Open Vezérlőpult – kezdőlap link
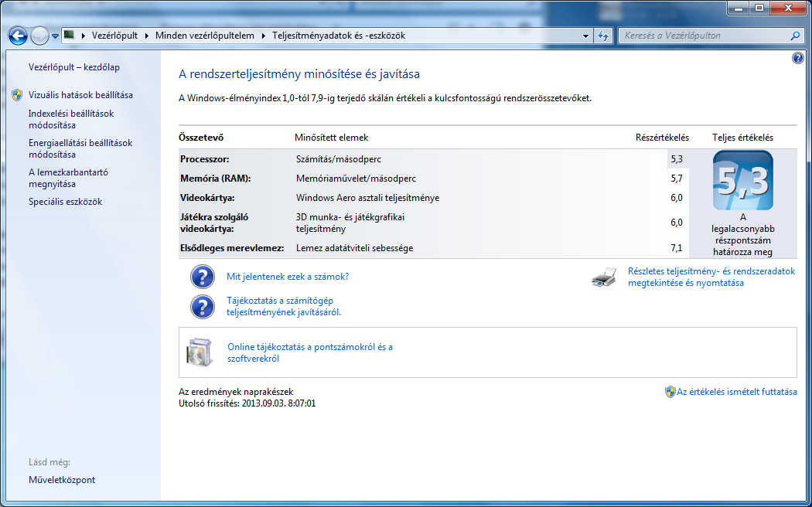Viewport: 812px width, 507px height. click(x=74, y=67)
